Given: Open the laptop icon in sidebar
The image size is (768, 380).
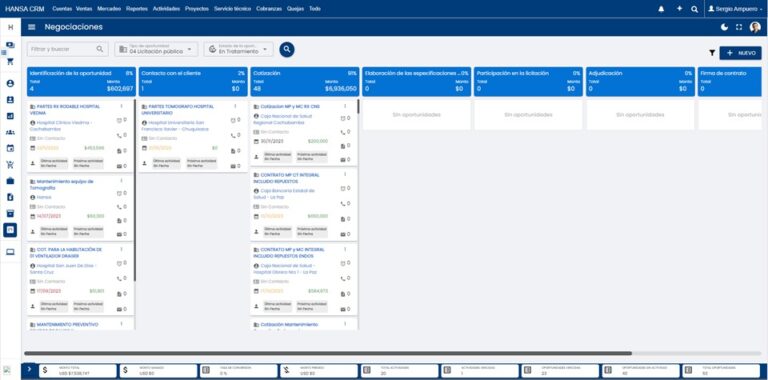Looking at the screenshot, I should (10, 252).
